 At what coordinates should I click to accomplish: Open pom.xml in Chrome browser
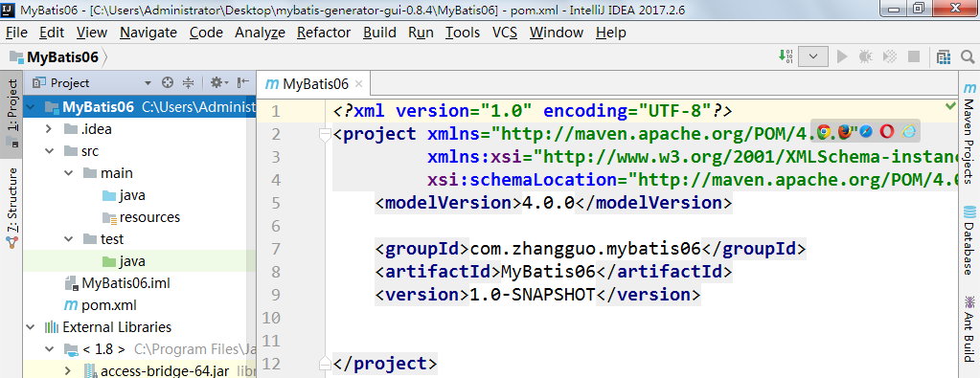coord(824,131)
